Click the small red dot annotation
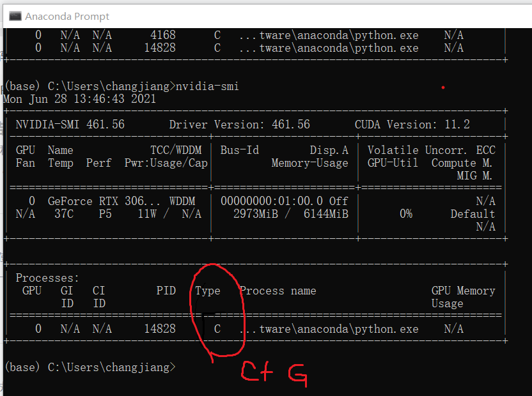The image size is (532, 396). [x=443, y=88]
